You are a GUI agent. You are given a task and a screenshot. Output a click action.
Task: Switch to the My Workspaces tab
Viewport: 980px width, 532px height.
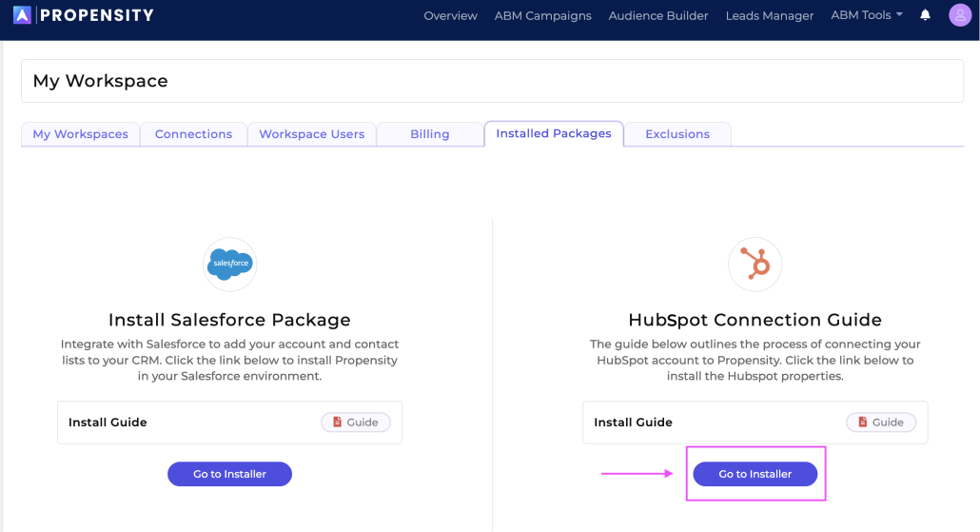80,134
